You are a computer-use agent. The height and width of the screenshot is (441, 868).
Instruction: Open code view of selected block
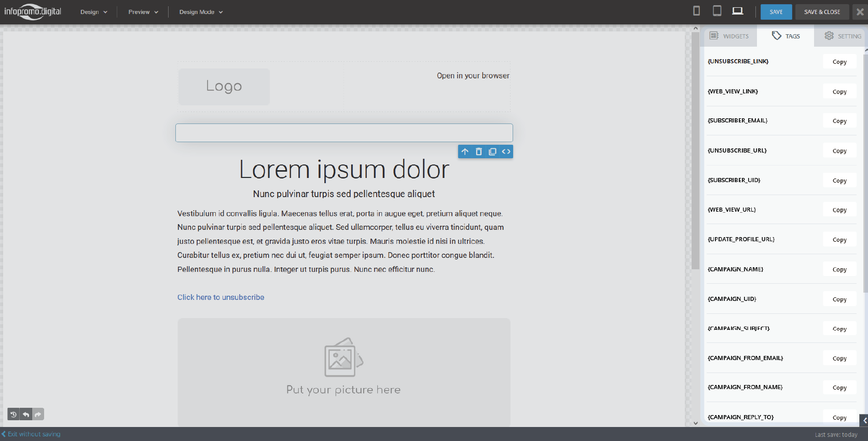[506, 151]
